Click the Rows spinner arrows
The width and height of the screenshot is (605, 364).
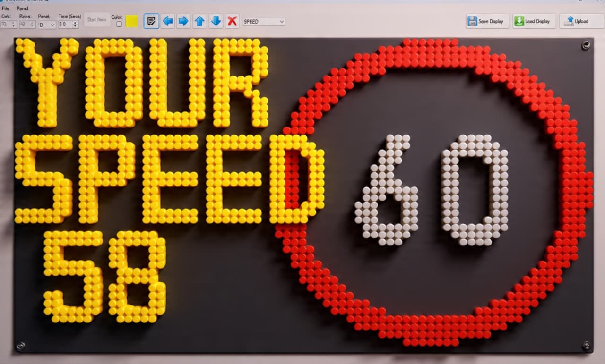coord(32,25)
